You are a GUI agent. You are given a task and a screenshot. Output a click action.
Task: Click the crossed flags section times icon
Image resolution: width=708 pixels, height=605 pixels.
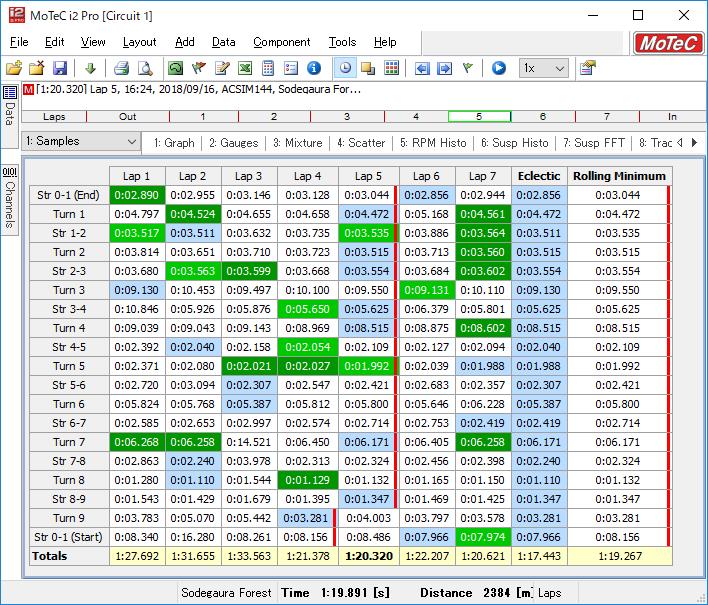click(199, 68)
